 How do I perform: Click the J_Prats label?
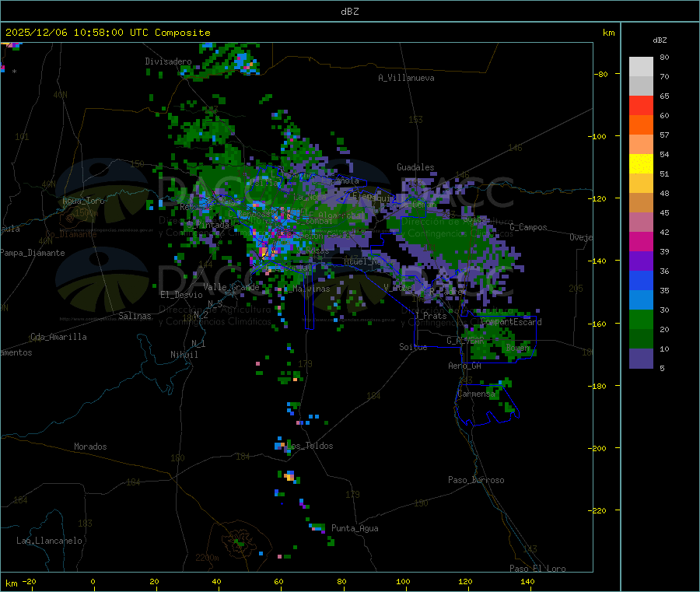click(431, 316)
